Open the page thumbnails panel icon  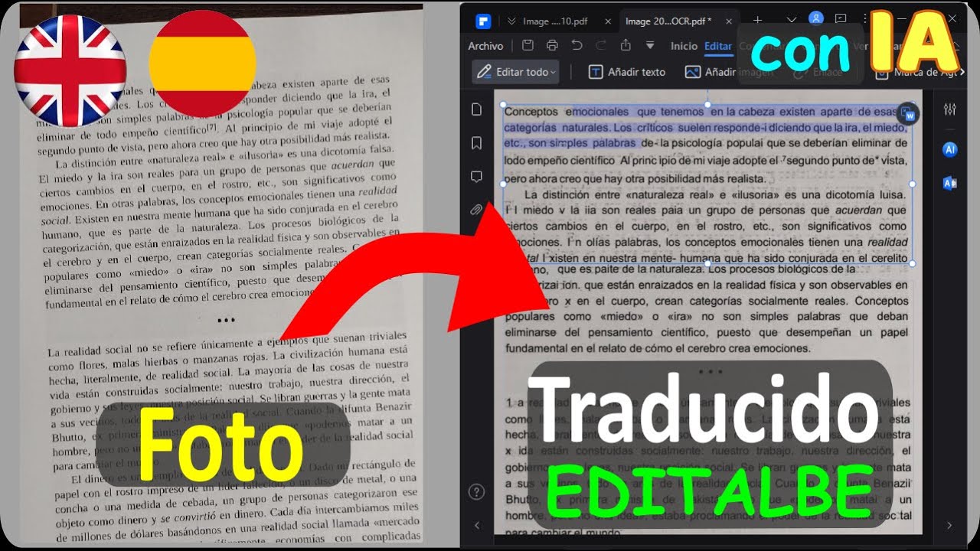point(476,109)
